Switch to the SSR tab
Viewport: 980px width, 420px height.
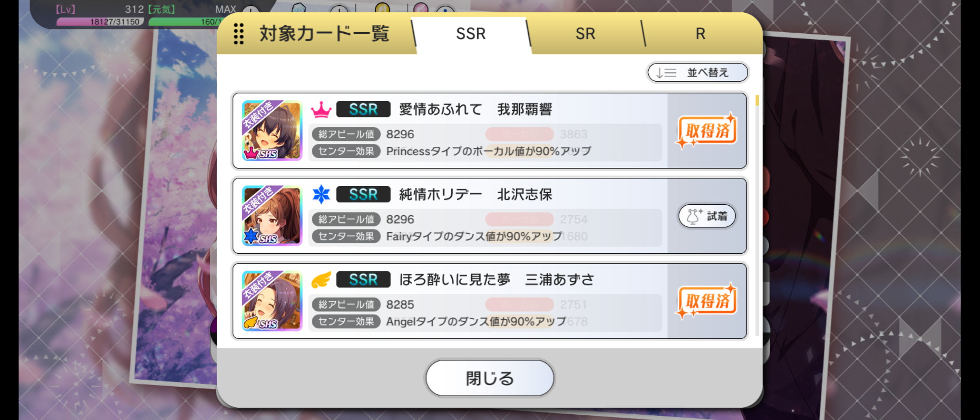point(471,34)
